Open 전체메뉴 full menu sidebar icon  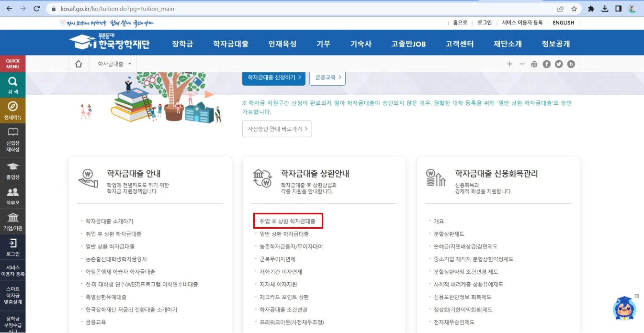point(13,111)
